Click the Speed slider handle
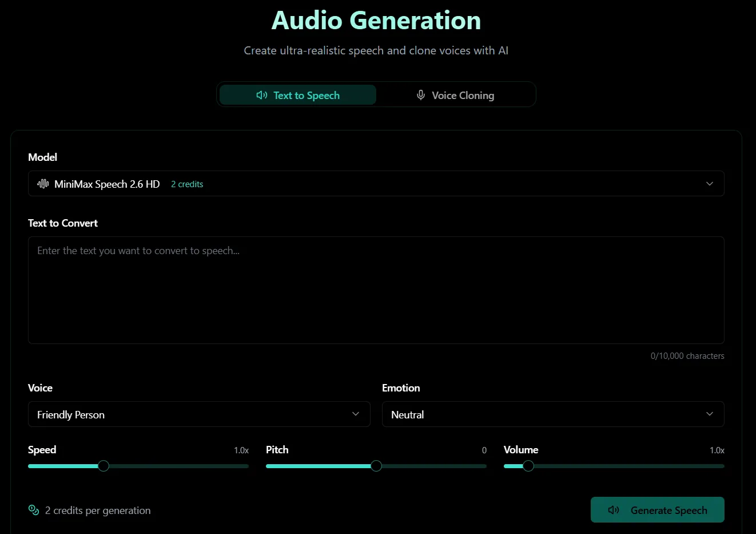The image size is (756, 534). (104, 466)
